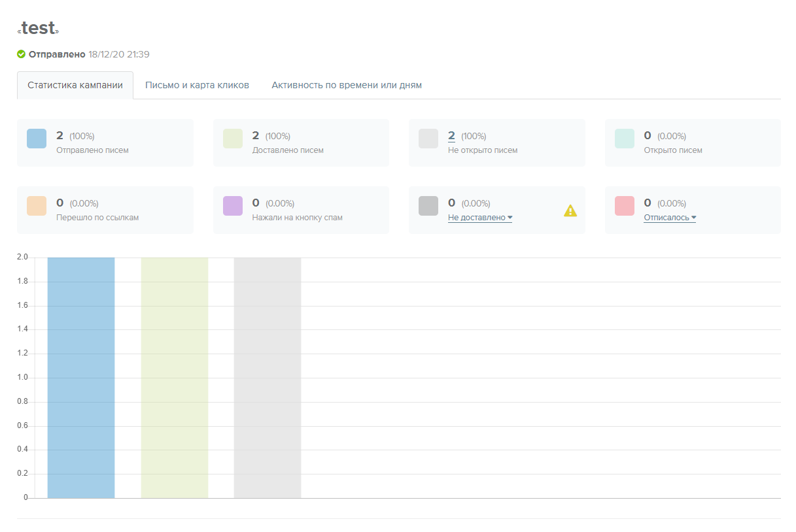Viewport: 796px width, 532px height.
Task: Click the unopened emails count link
Action: pyautogui.click(x=451, y=136)
